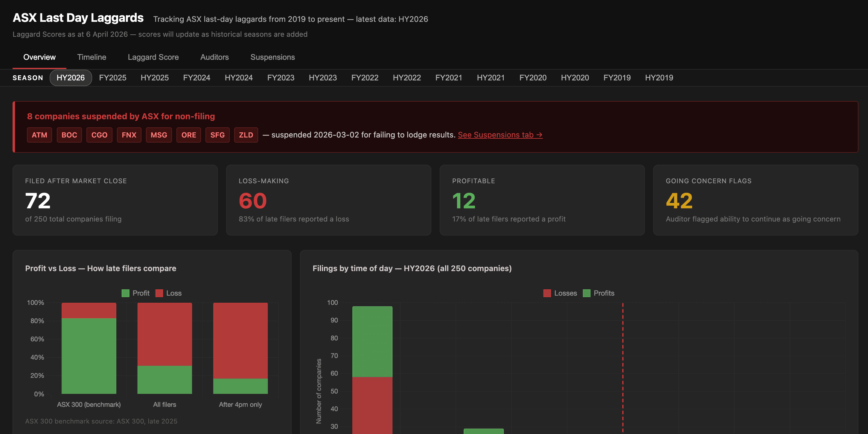868x434 pixels.
Task: Click the Going Concern Flags value 42
Action: point(679,201)
